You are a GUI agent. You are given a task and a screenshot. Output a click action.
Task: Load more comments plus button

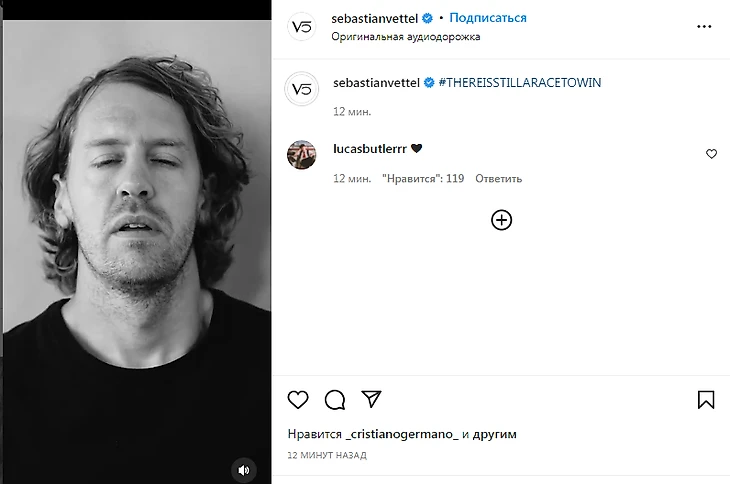[502, 220]
